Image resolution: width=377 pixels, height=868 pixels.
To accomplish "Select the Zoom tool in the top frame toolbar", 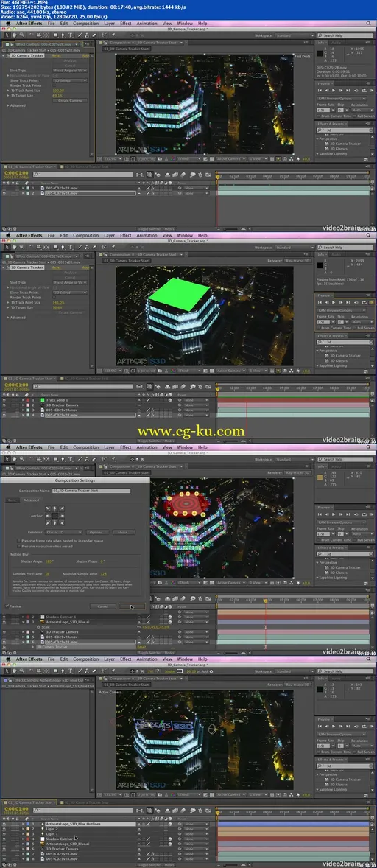I will [21, 35].
